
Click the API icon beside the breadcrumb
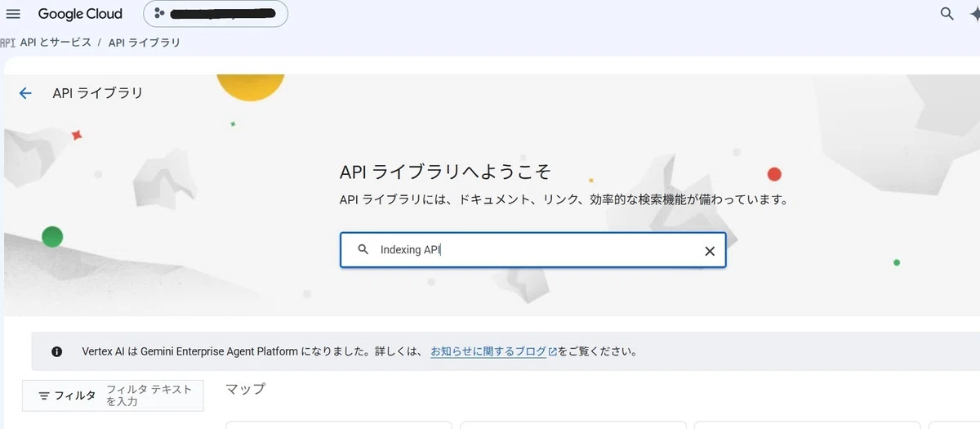(8, 42)
